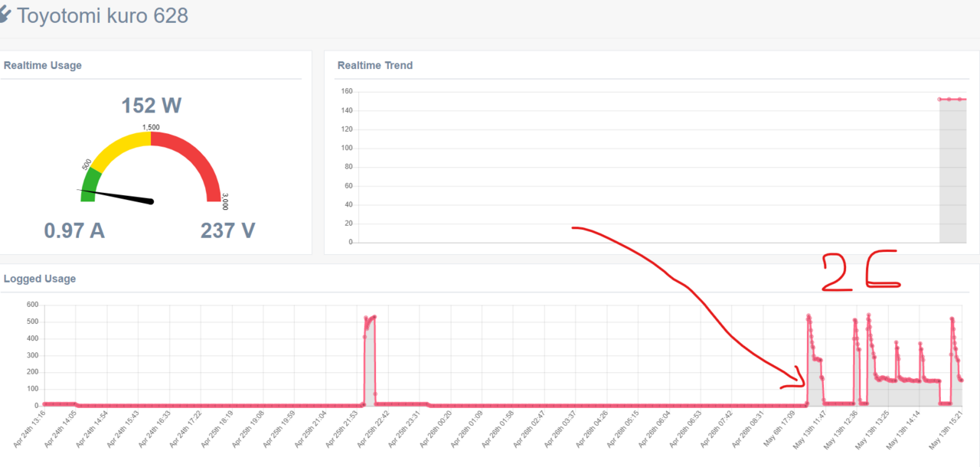Click the Apr 25th usage spike peak
Viewport: 980px width, 467px height.
pyautogui.click(x=374, y=316)
